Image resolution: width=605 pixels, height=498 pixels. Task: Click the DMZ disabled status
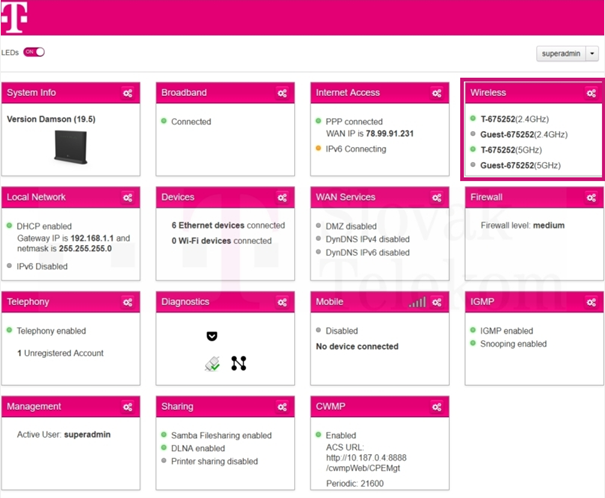point(351,226)
